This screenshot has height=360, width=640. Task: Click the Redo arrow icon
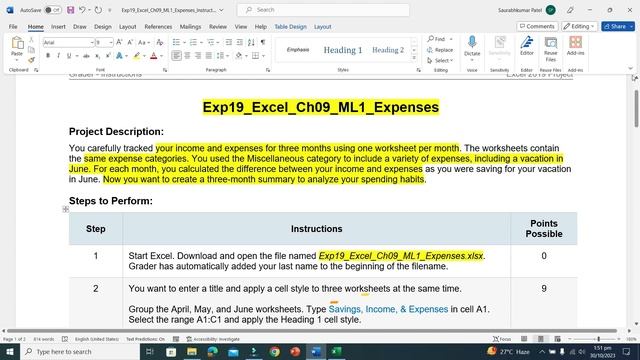98,10
